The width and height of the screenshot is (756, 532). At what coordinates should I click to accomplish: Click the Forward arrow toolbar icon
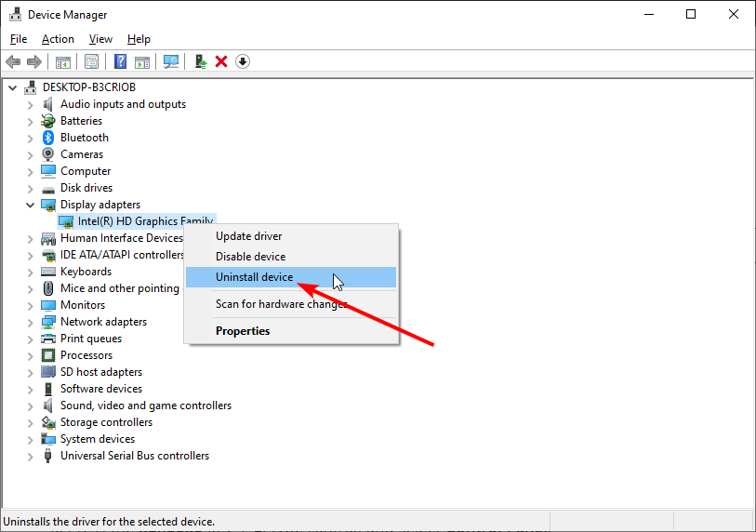33,61
